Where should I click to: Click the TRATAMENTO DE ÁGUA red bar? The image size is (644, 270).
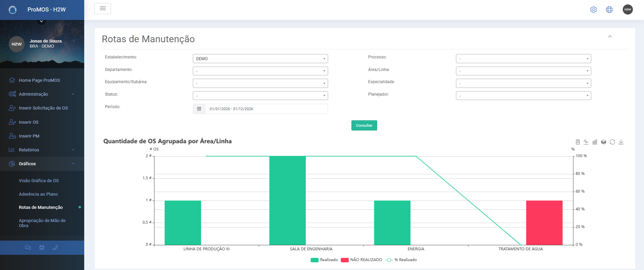544,223
